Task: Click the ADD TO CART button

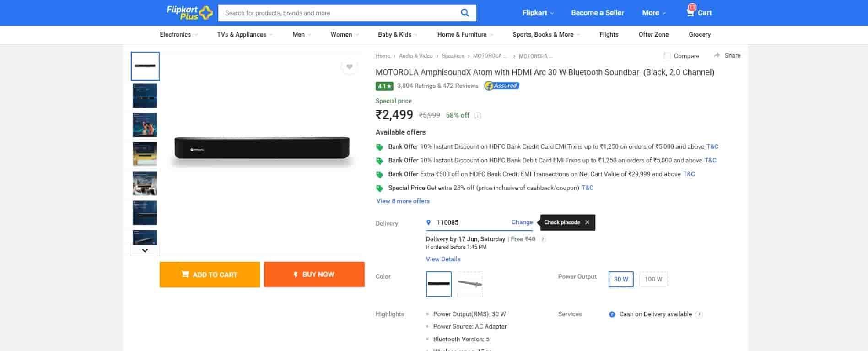Action: 210,275
